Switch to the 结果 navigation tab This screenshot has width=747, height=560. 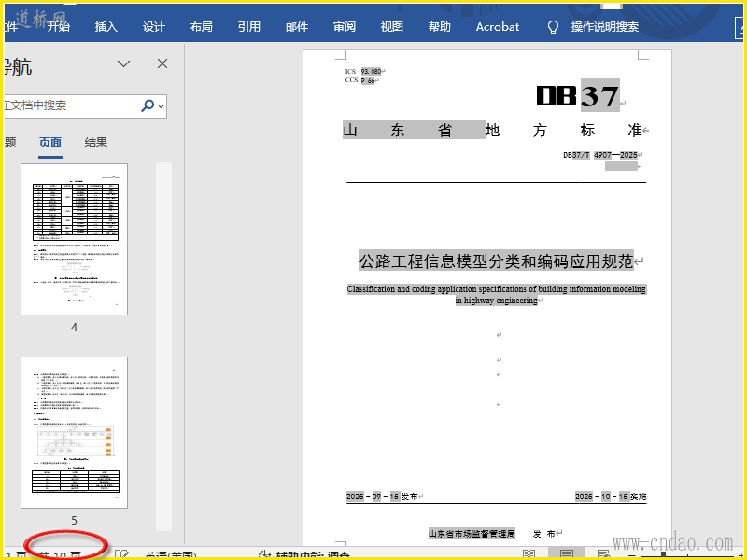click(96, 143)
